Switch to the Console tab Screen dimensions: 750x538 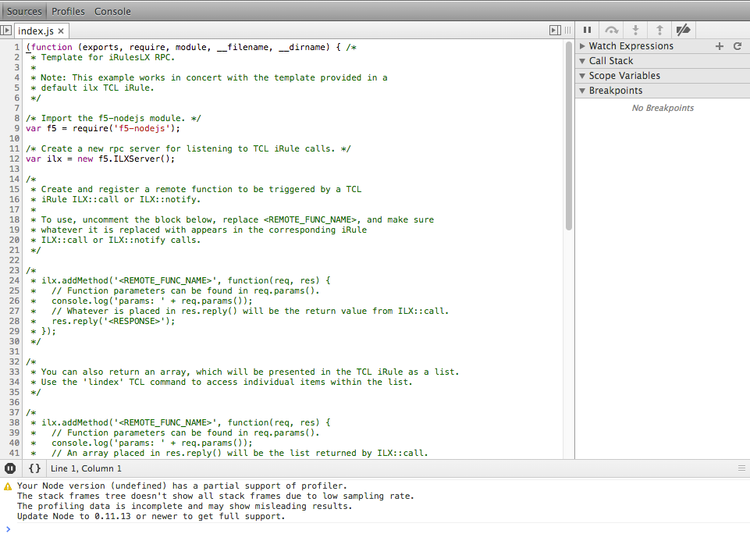click(x=112, y=11)
